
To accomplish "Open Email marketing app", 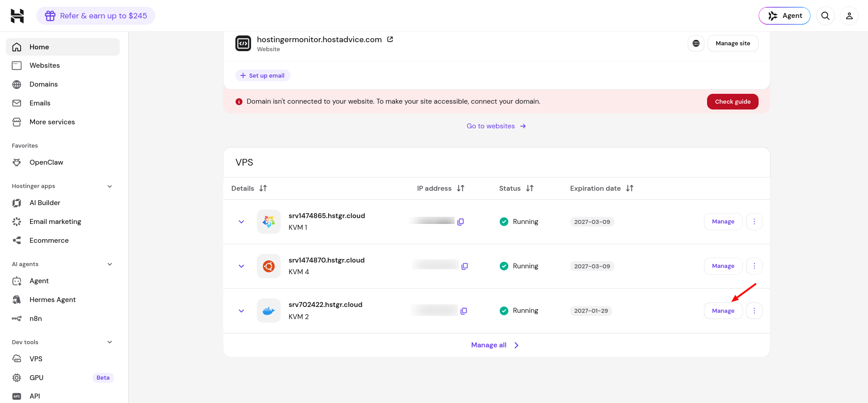I will (63, 222).
